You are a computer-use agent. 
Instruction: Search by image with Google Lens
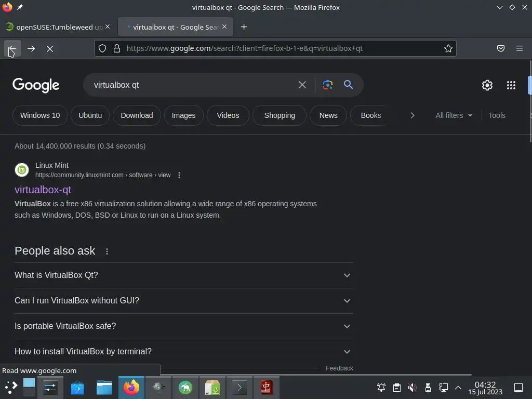pos(328,85)
